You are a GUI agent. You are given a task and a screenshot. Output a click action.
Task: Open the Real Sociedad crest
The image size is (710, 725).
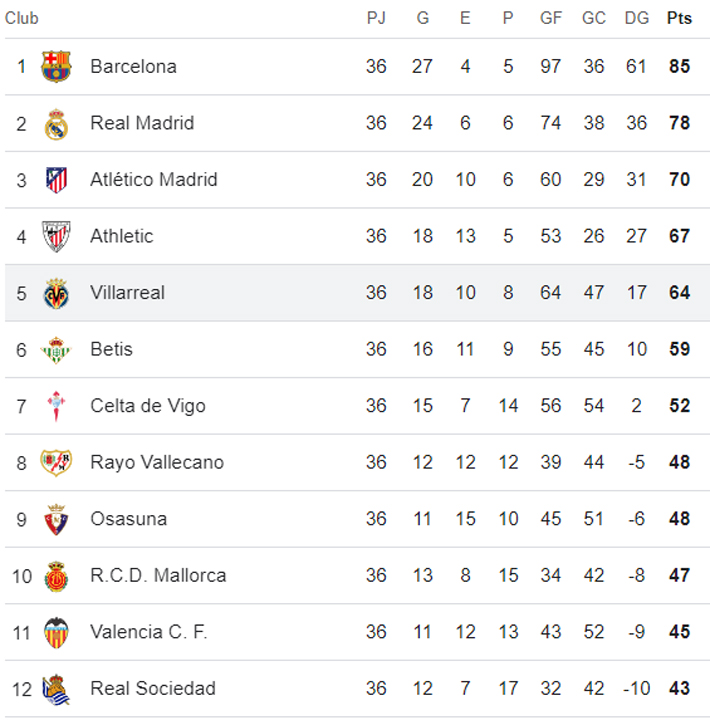tap(56, 689)
